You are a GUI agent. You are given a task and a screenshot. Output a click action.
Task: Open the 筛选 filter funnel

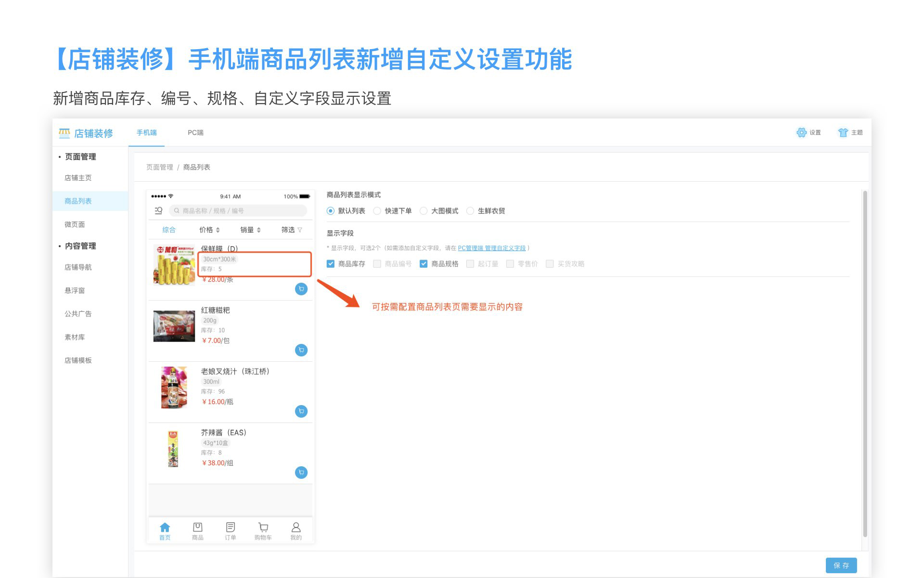tap(300, 230)
